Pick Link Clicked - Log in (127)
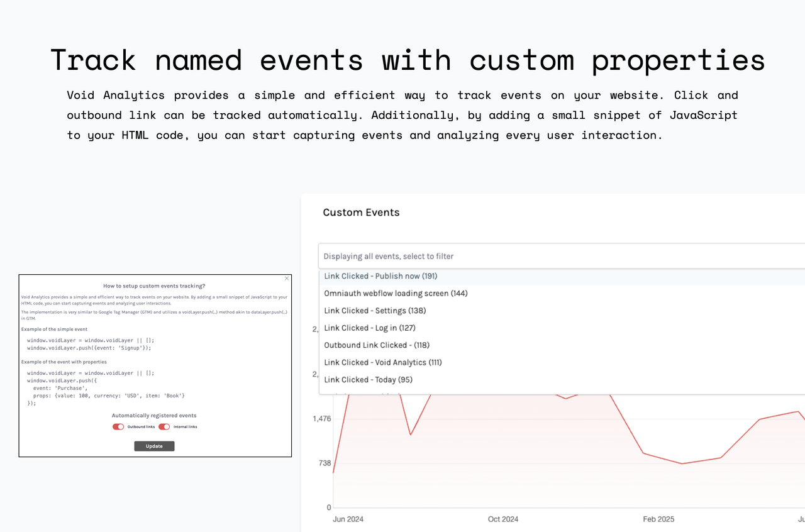The image size is (805, 532). [x=562, y=328]
